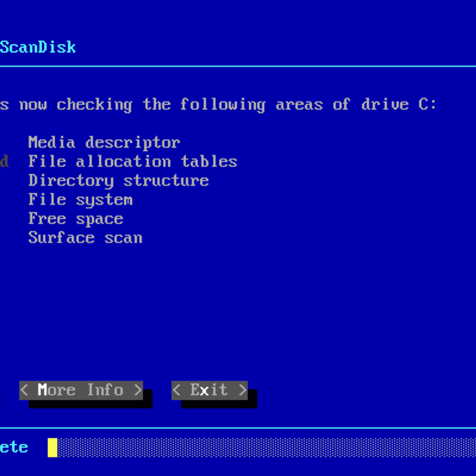Click the yellow progress bar segment

pos(52,447)
